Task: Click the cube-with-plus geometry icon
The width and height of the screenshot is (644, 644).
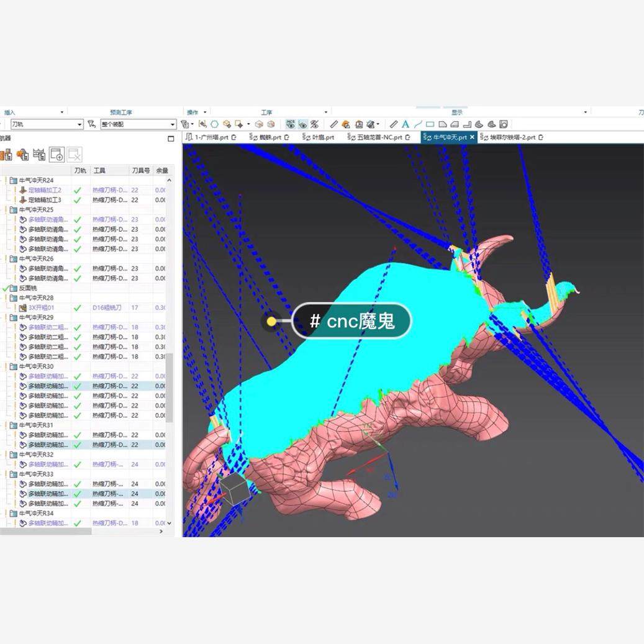Action: tap(227, 124)
